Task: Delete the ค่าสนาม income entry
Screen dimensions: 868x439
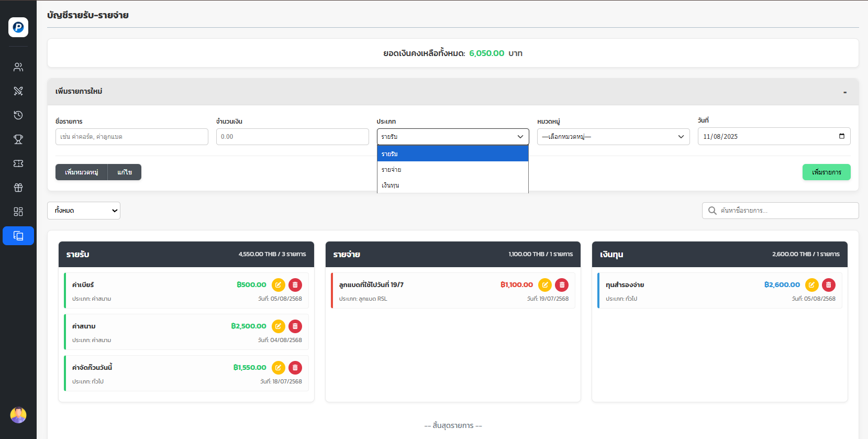Action: pos(295,326)
